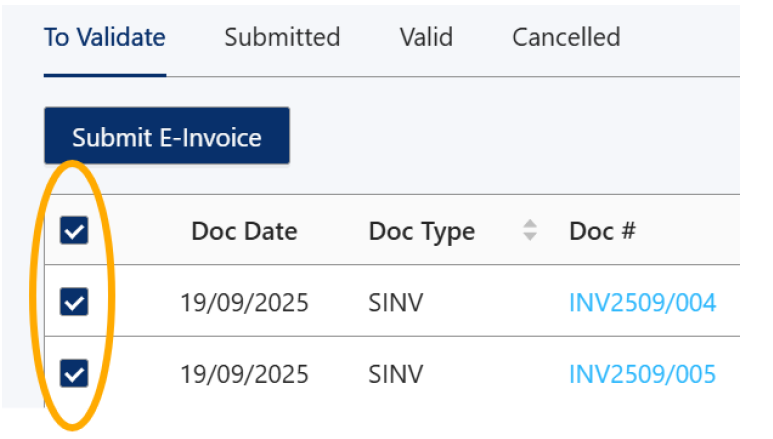Open invoice link INV2509/005
773x439 pixels.
pyautogui.click(x=642, y=375)
